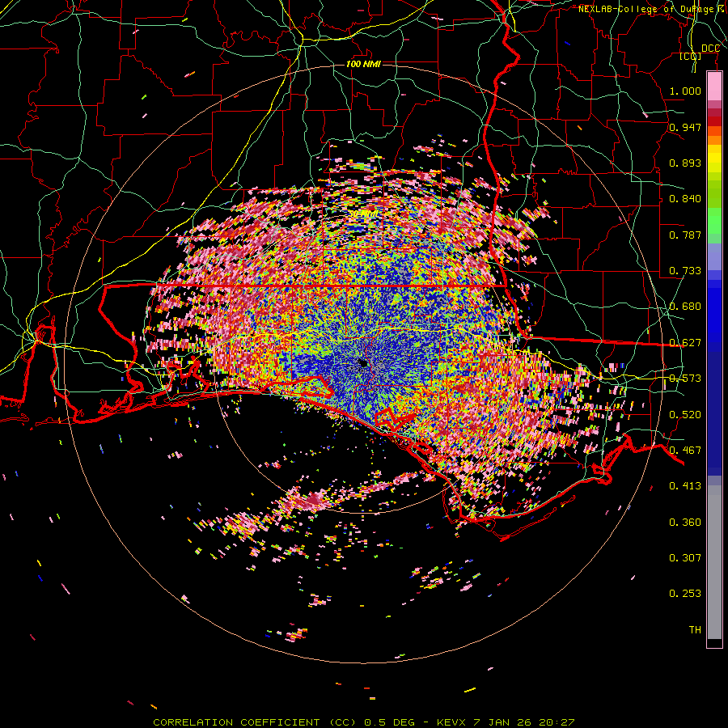The image size is (728, 728).
Task: Pick the light pink swatch on color bar
Action: point(714,87)
